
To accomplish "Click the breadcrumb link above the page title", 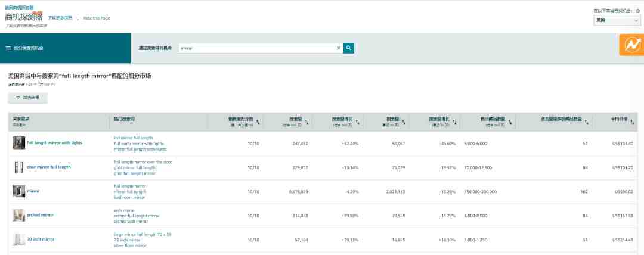I will [19, 7].
